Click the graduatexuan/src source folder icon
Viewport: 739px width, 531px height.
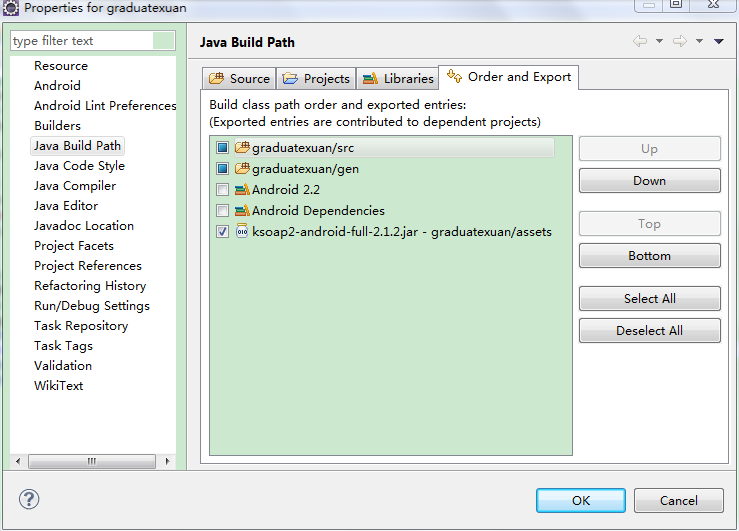(x=242, y=147)
